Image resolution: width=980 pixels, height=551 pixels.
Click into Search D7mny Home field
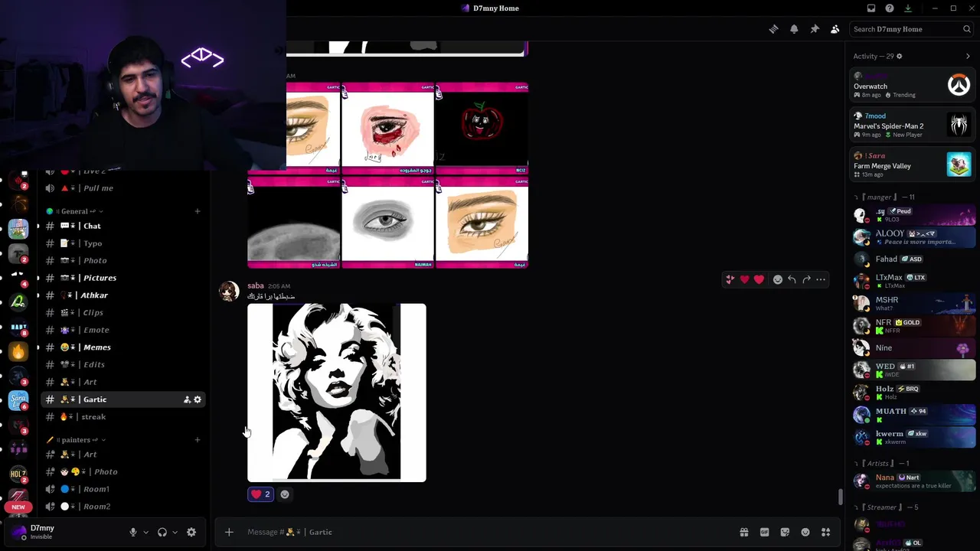pos(911,29)
